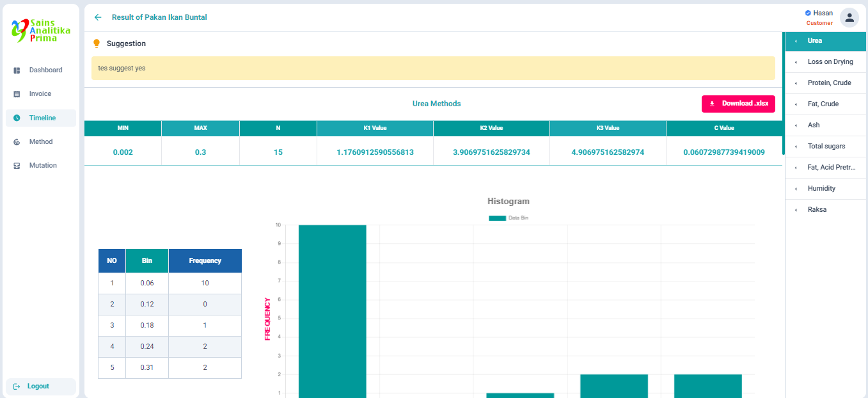The height and width of the screenshot is (398, 868).
Task: Select Fat, Crude in parameter list
Action: [823, 104]
